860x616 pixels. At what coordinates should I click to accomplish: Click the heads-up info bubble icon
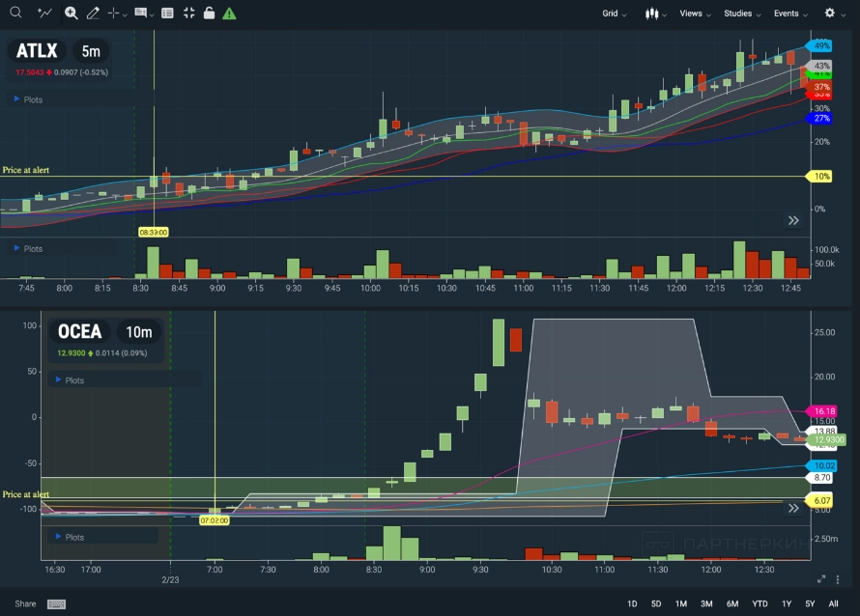point(141,14)
